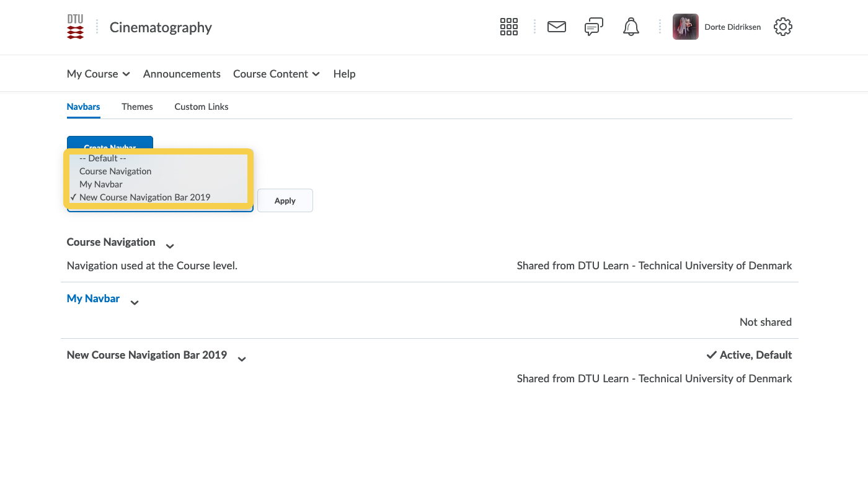Expand New Course Navigation Bar 2019 chevron
868x489 pixels.
coord(242,359)
